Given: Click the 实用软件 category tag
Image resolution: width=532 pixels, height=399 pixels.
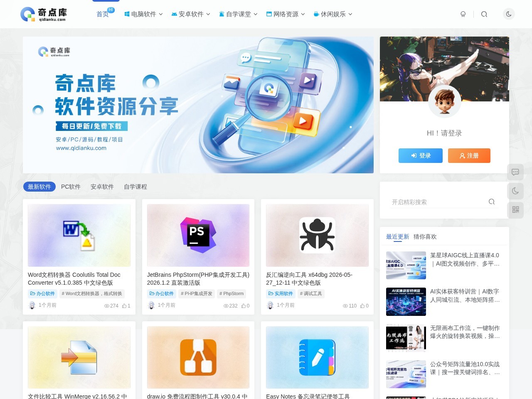Looking at the screenshot, I should pyautogui.click(x=281, y=293).
